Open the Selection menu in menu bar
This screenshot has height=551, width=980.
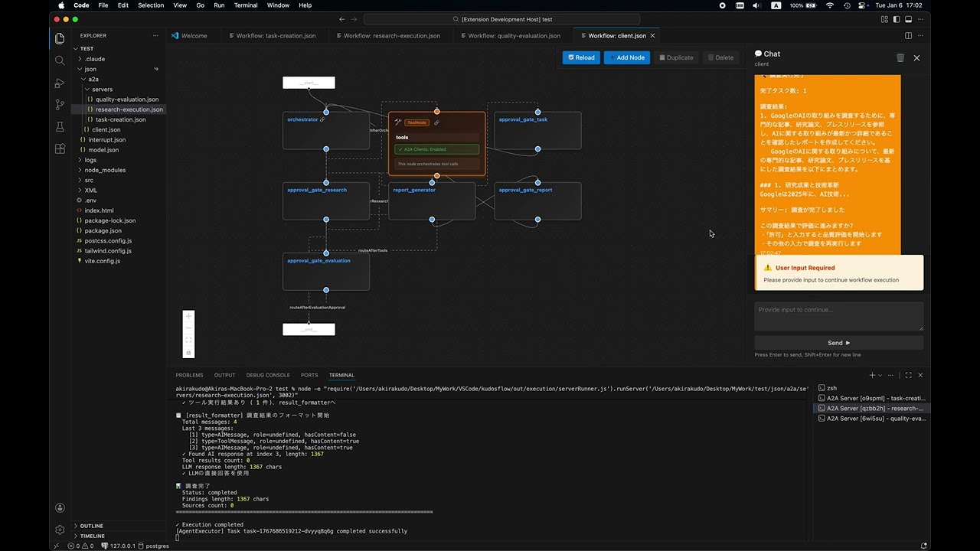click(x=151, y=5)
